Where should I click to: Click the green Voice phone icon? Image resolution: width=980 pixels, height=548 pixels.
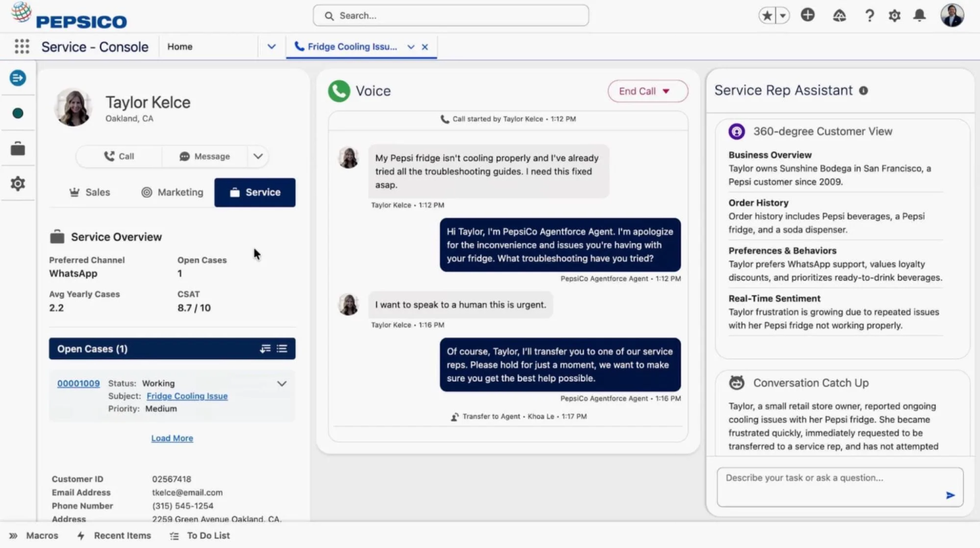pyautogui.click(x=339, y=91)
